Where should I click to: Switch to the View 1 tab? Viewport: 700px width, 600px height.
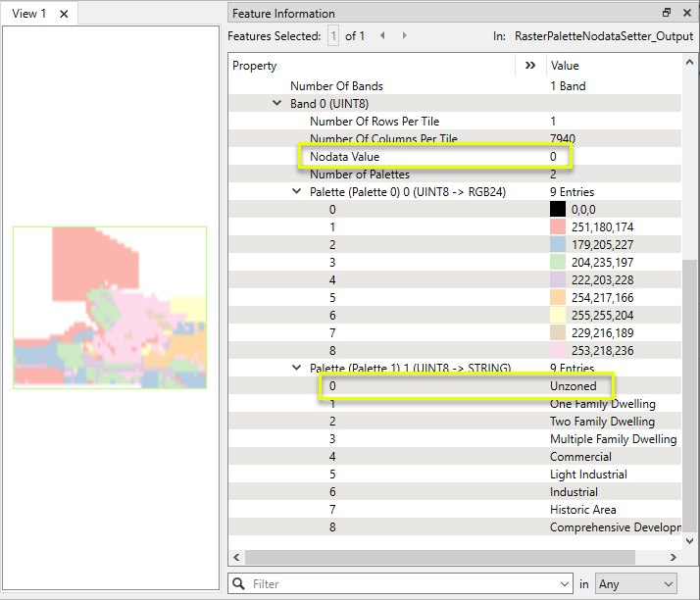point(29,14)
